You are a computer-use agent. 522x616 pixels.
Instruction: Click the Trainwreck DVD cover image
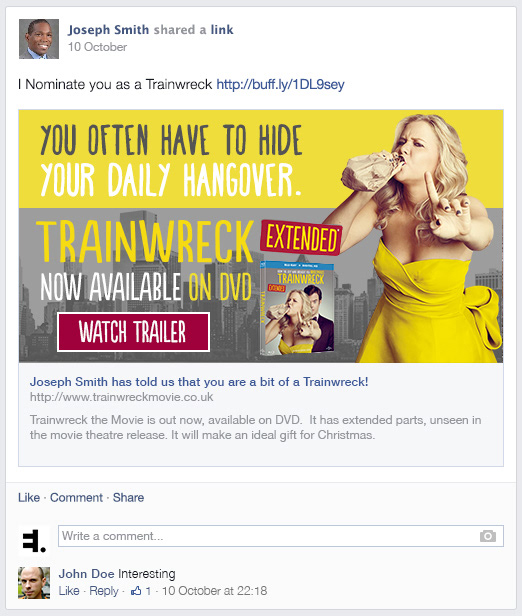click(x=297, y=309)
